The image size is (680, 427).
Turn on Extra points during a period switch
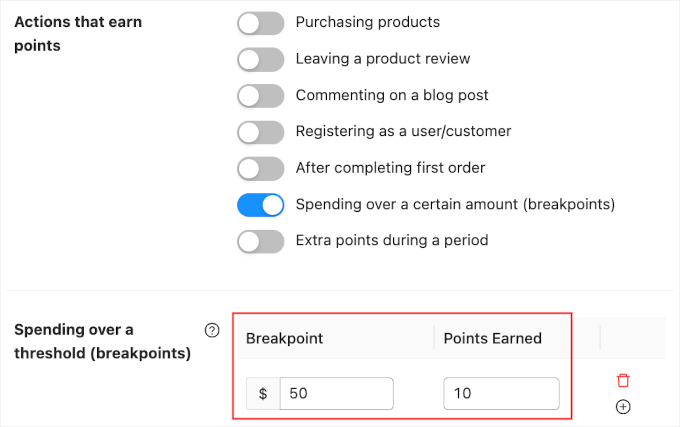click(x=261, y=241)
